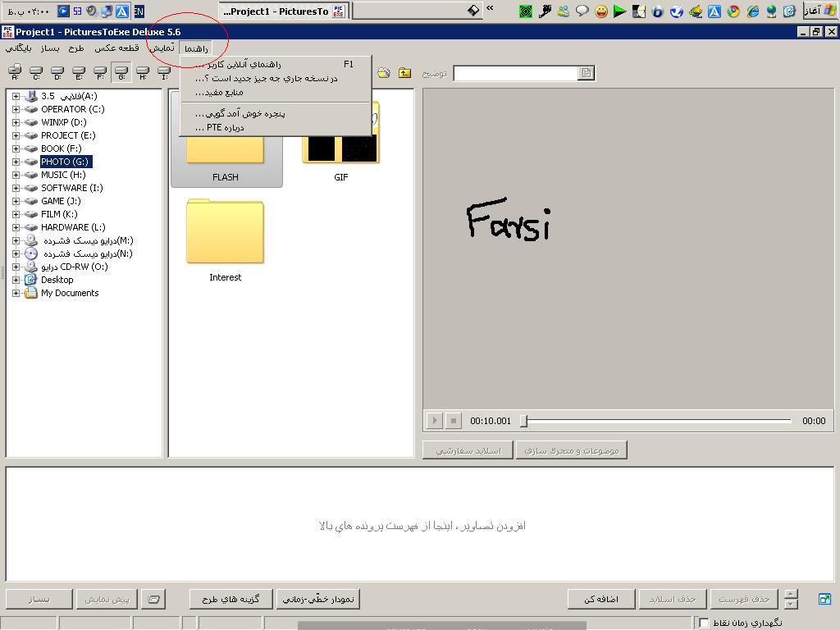Image resolution: width=840 pixels, height=630 pixels.
Task: Click the توضيح comment input field
Action: point(516,73)
